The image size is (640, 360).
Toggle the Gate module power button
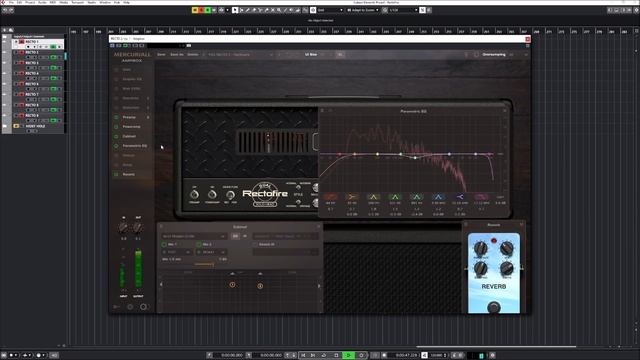click(x=116, y=69)
